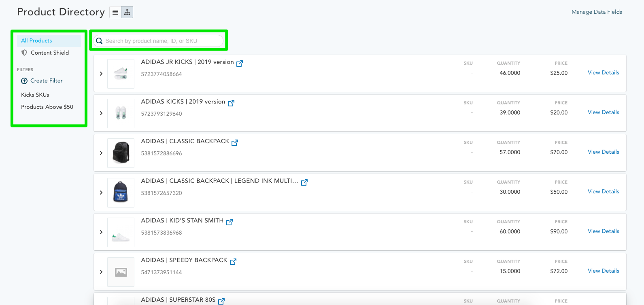644x305 pixels.
Task: Expand the LEGEND INK MULTI backpack row
Action: [x=101, y=193]
